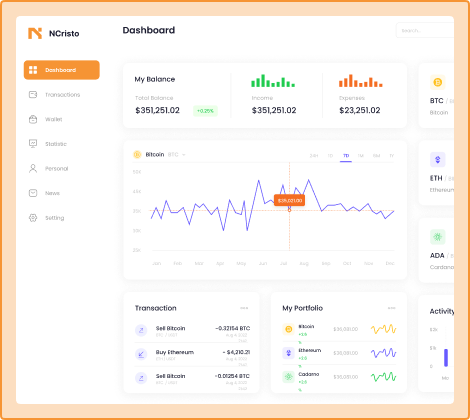The height and width of the screenshot is (420, 470).
Task: Go to the Statistic page
Action: tap(48, 144)
